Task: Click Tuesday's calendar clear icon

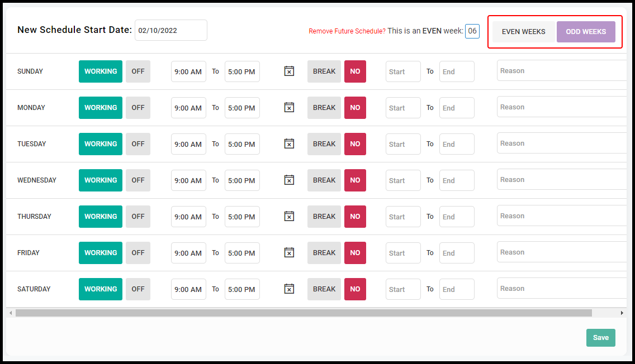Action: pyautogui.click(x=289, y=144)
